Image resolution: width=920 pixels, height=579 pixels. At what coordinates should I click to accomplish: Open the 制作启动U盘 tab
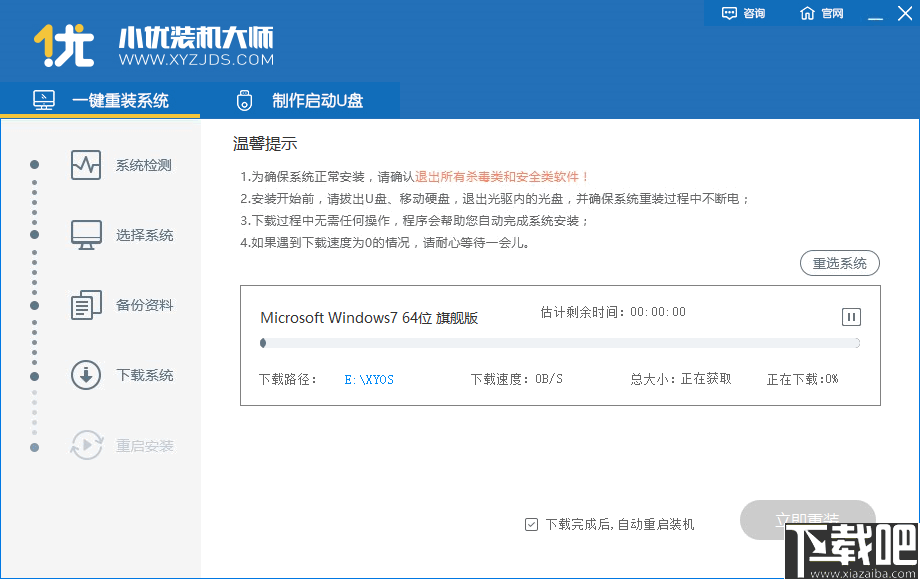click(x=300, y=100)
